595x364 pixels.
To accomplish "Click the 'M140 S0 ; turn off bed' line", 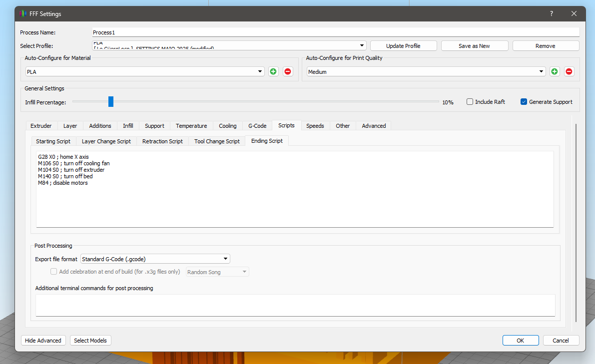I will pos(65,176).
